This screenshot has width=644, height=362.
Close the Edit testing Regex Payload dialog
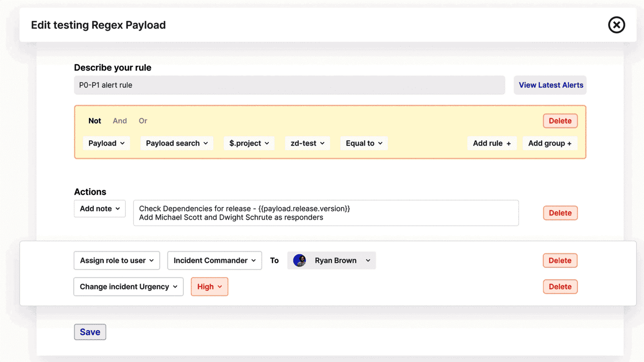point(616,25)
